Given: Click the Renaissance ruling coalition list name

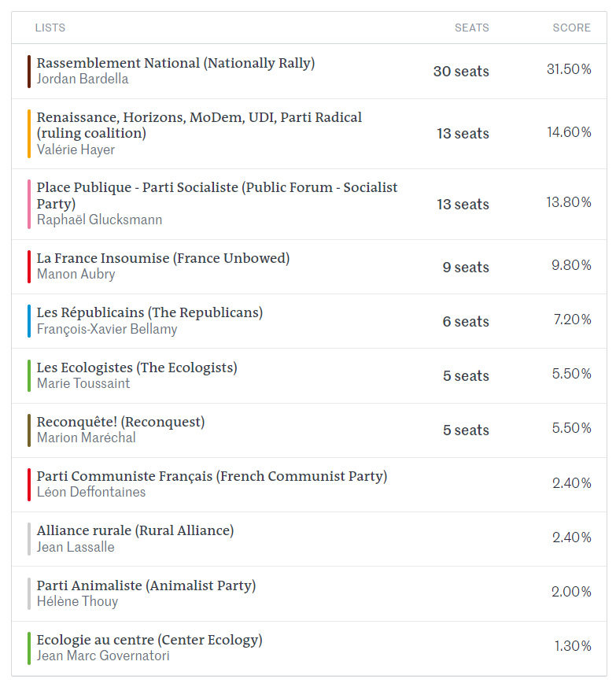Looking at the screenshot, I should pos(199,124).
